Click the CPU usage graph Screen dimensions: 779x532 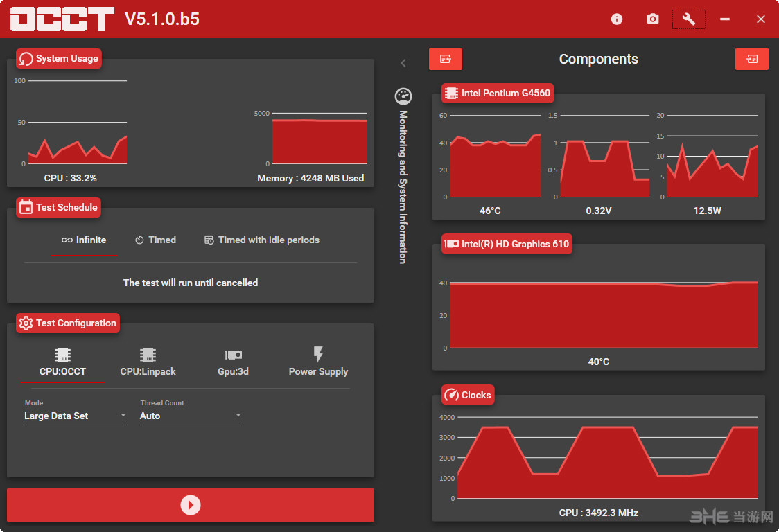78,122
